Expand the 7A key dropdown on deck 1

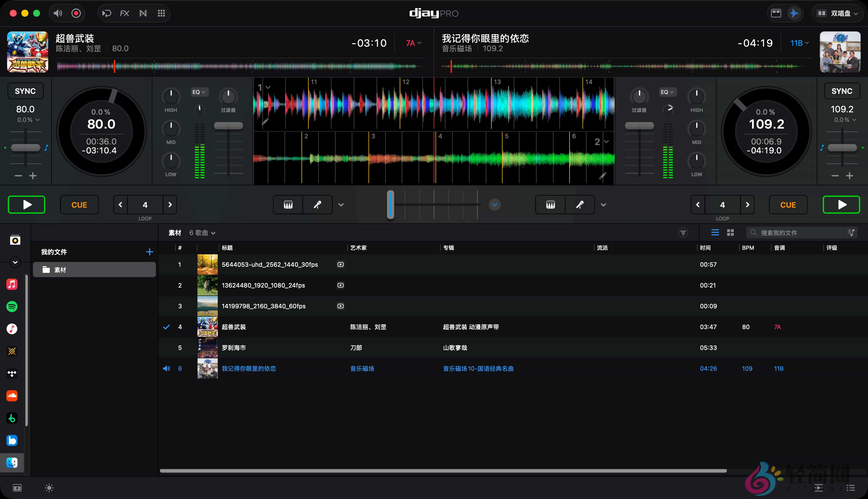[414, 43]
